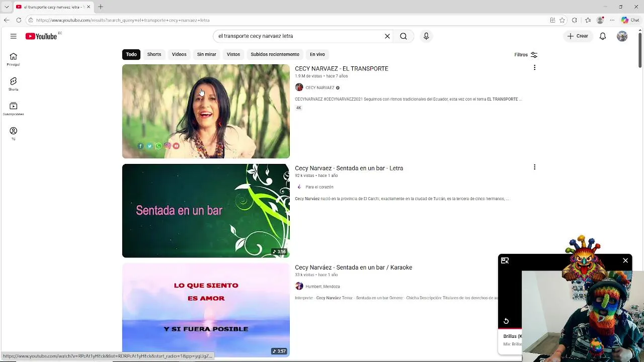Click the split screen icon in address bar
The image size is (644, 362).
pos(552,20)
